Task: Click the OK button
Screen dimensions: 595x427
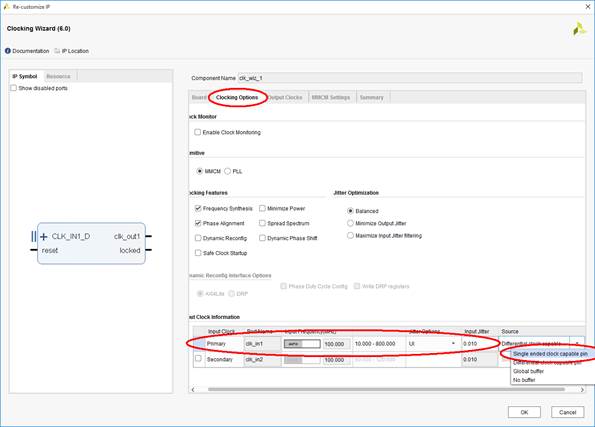Action: (x=524, y=412)
